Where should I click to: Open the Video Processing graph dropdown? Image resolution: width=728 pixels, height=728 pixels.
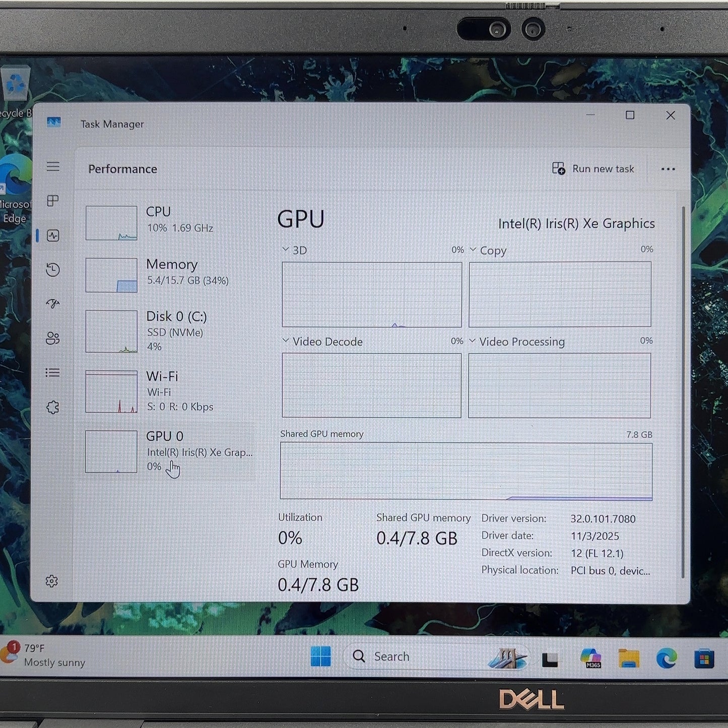(x=472, y=341)
